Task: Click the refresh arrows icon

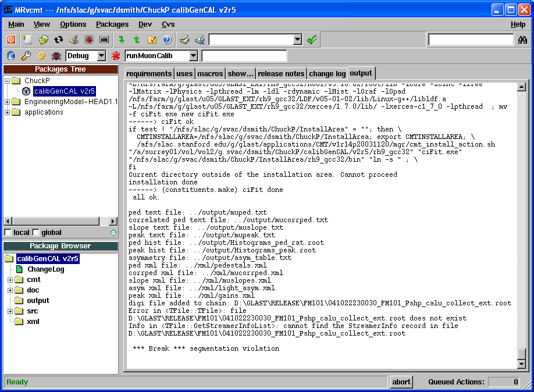Action: (59, 40)
